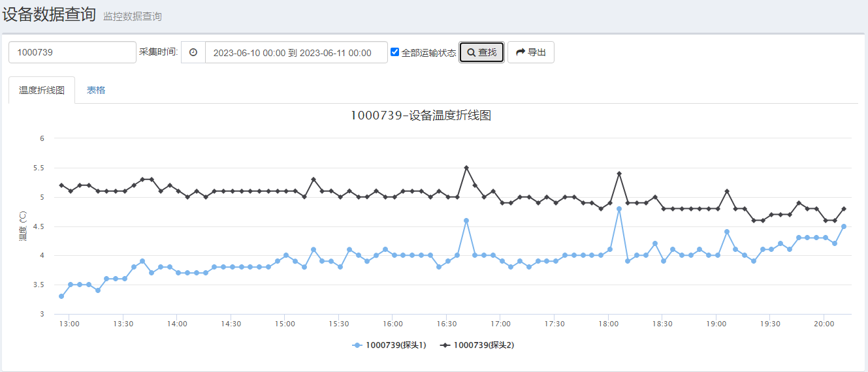868x372 pixels.
Task: Select the 温度折线图 tab
Action: 42,90
